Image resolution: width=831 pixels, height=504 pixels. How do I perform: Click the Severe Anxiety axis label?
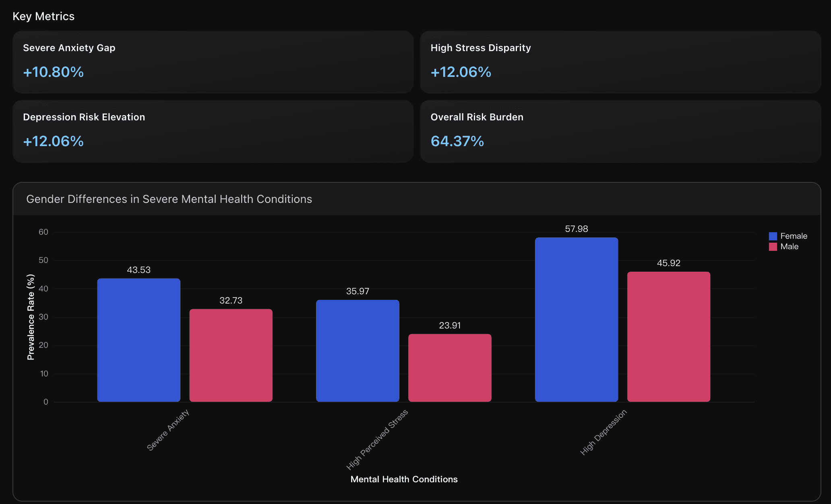pyautogui.click(x=168, y=430)
